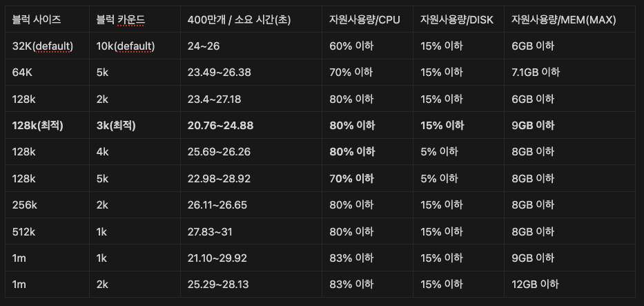Select the 256k block size cell
This screenshot has height=306, width=644.
pos(47,205)
